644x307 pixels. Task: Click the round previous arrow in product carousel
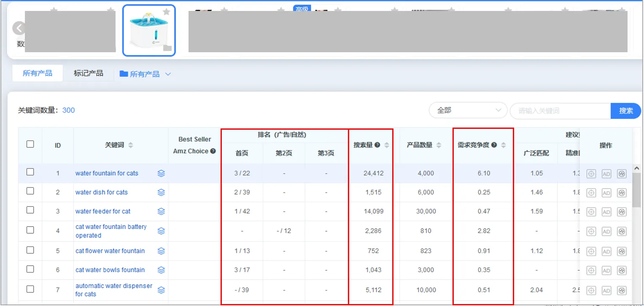[x=19, y=29]
